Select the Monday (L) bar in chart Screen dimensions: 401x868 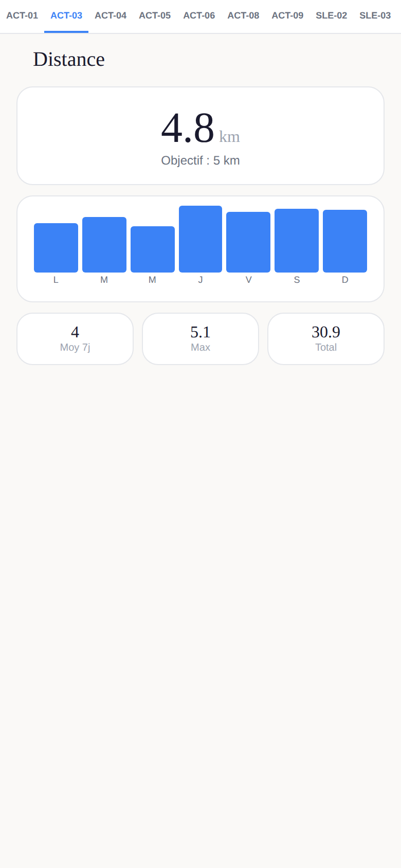click(x=56, y=248)
